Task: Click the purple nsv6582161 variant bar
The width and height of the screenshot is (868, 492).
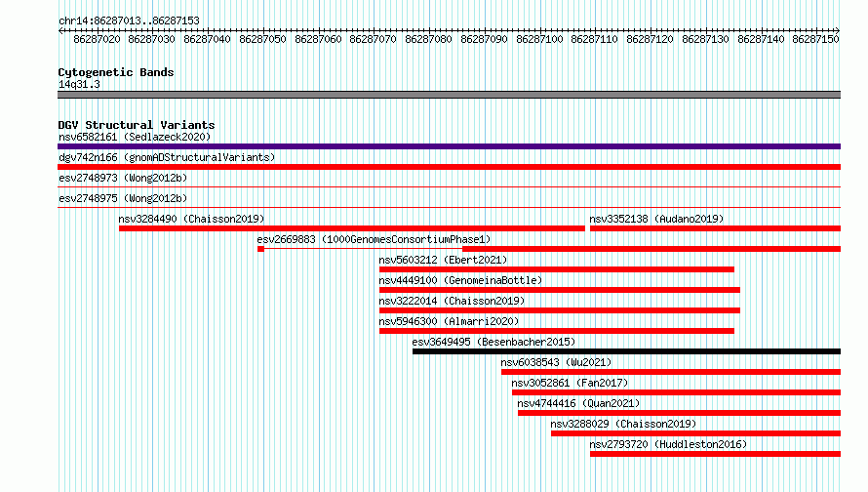Action: click(x=449, y=146)
